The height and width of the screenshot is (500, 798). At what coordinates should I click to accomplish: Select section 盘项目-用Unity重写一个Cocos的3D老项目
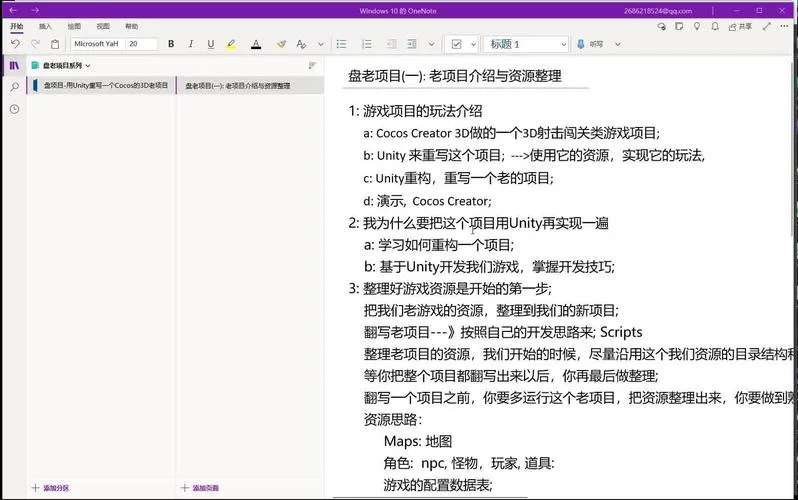[101, 86]
